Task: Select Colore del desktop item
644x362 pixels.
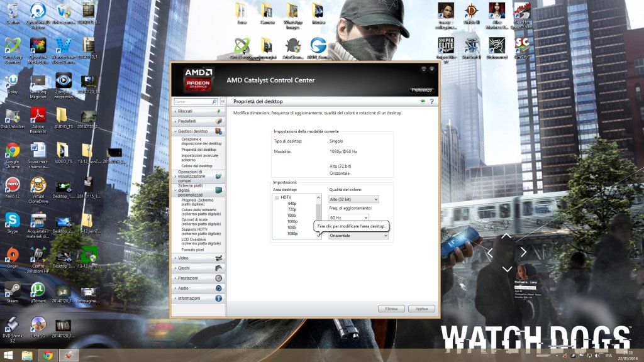Action: (x=197, y=166)
